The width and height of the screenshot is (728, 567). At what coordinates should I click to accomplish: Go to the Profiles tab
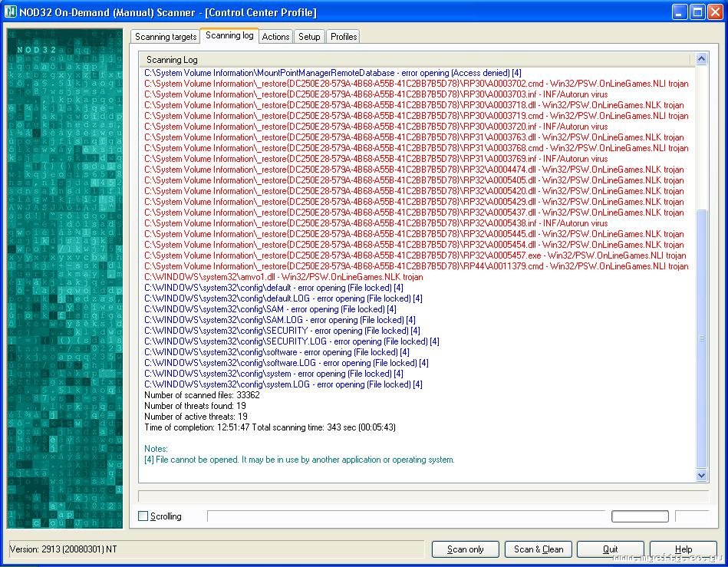(x=344, y=37)
